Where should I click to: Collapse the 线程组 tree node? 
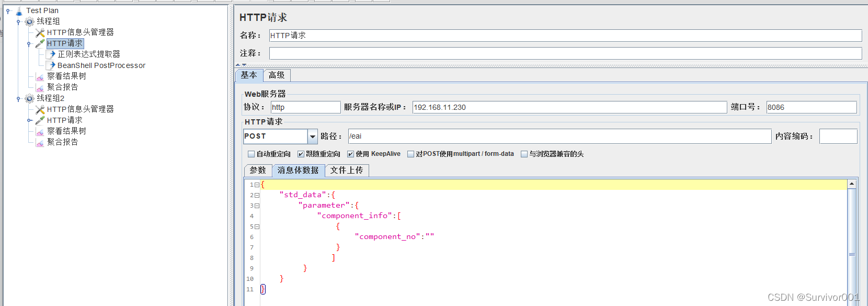pos(18,21)
